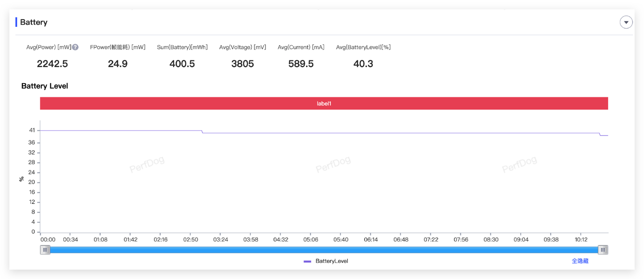Select the Sum(Battery) value 400.5

click(x=182, y=64)
